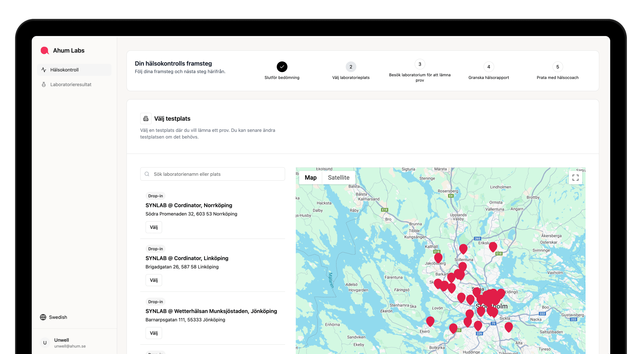Click address Södra Promenaden 32, 603 53 Norrköping
Image resolution: width=644 pixels, height=354 pixels.
point(191,214)
